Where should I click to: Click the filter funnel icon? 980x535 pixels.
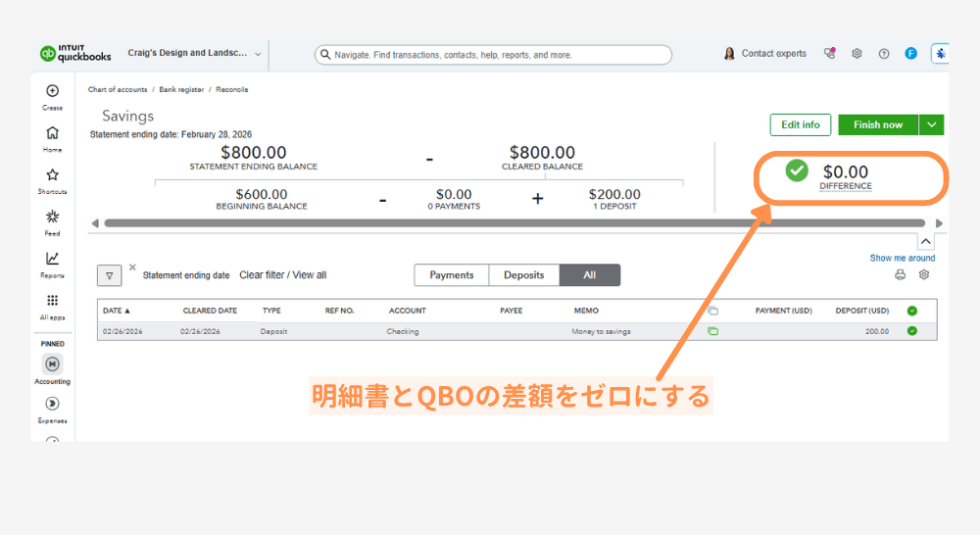110,275
